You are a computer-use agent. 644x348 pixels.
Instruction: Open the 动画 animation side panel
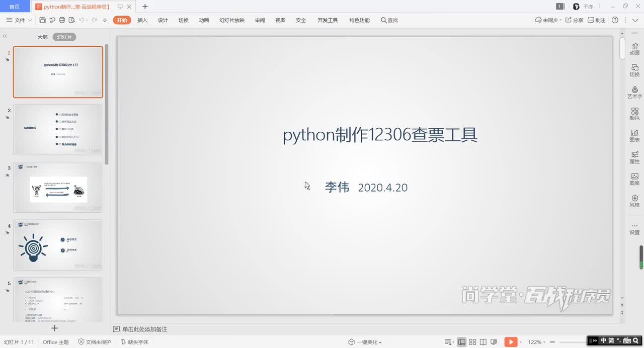[634, 49]
